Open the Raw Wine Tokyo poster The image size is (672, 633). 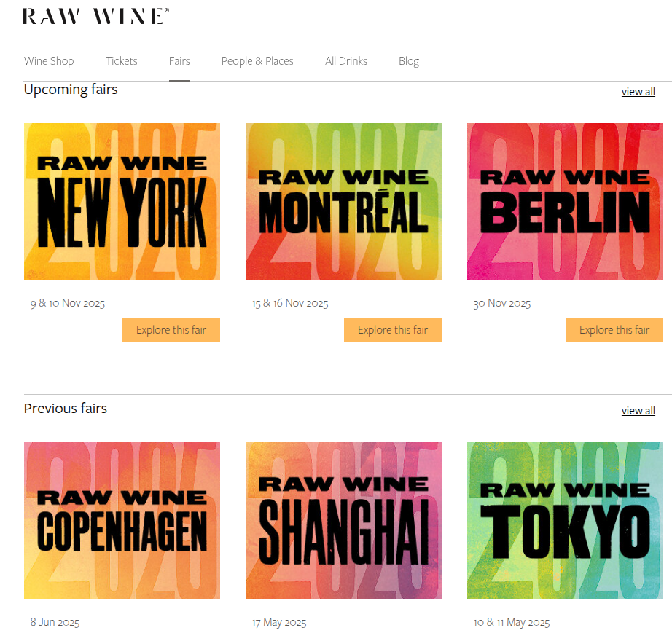[x=565, y=521]
